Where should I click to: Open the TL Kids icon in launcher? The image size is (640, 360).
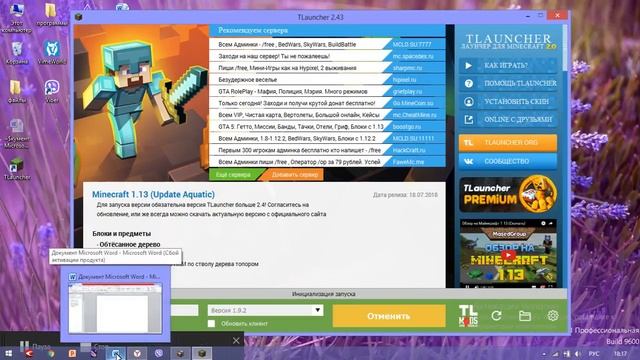pos(468,316)
